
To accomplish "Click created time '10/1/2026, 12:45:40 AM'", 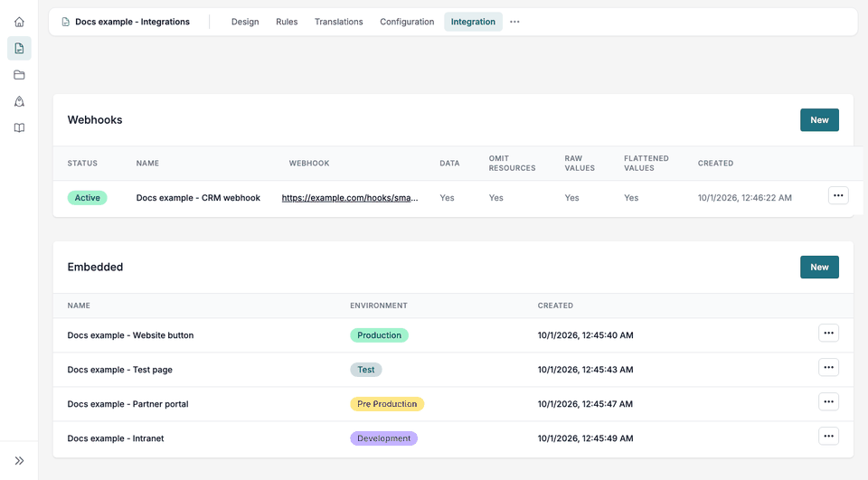I will coord(586,335).
